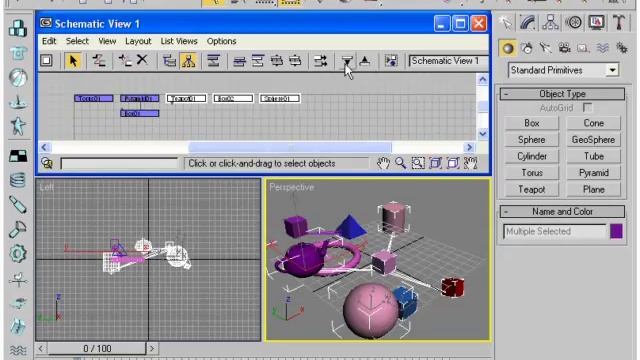This screenshot has height=360, width=640.
Task: Select the Box02 node in schematic
Action: coord(233,98)
